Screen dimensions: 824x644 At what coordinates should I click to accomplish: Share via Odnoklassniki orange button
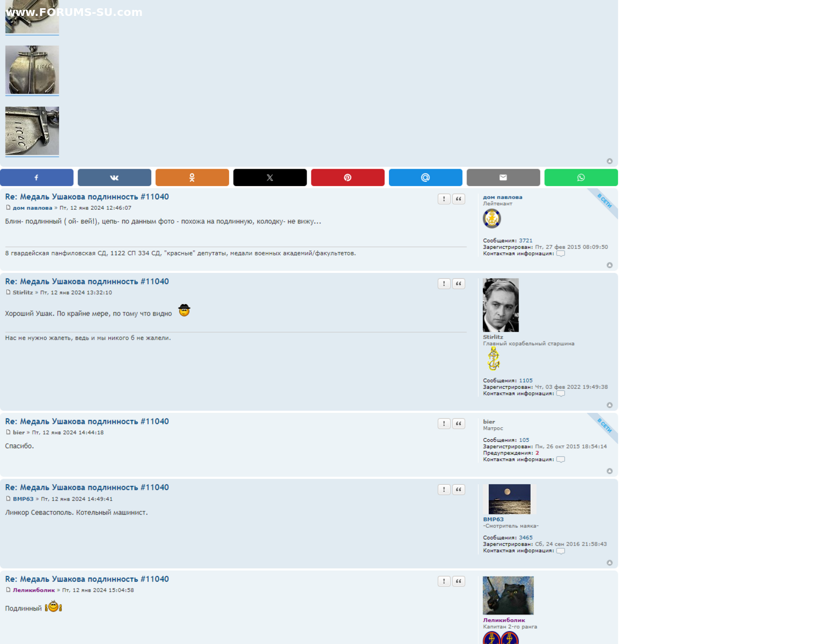pyautogui.click(x=192, y=177)
